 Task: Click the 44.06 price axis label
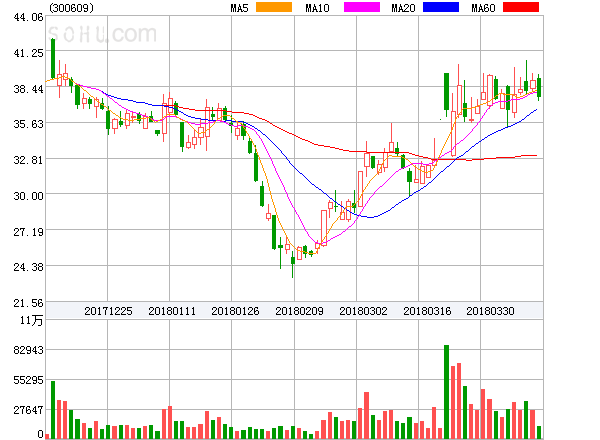(x=28, y=17)
